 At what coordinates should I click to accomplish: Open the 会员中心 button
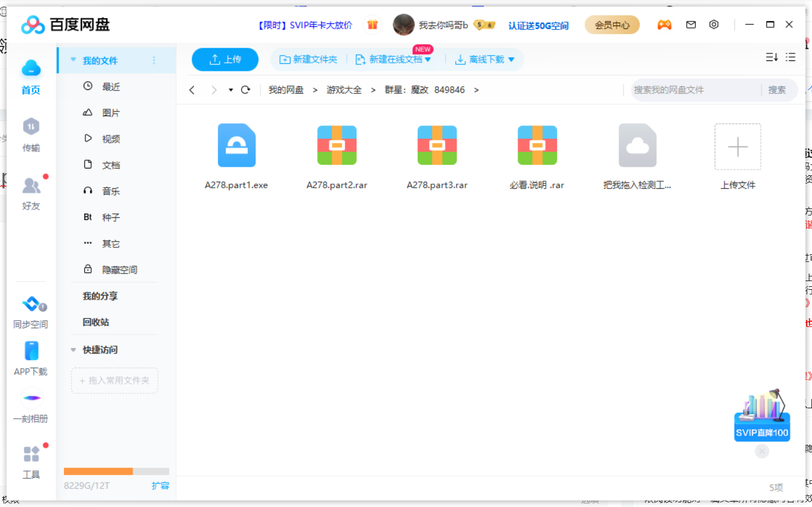(612, 25)
